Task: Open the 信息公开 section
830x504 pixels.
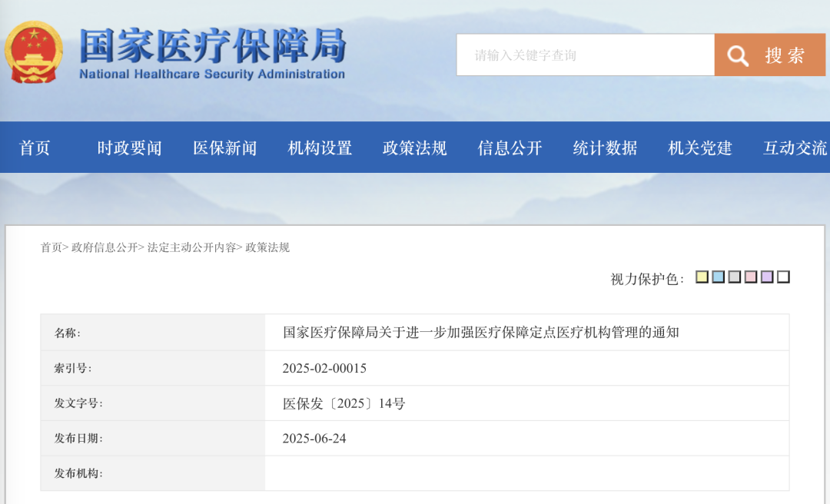Action: [510, 148]
